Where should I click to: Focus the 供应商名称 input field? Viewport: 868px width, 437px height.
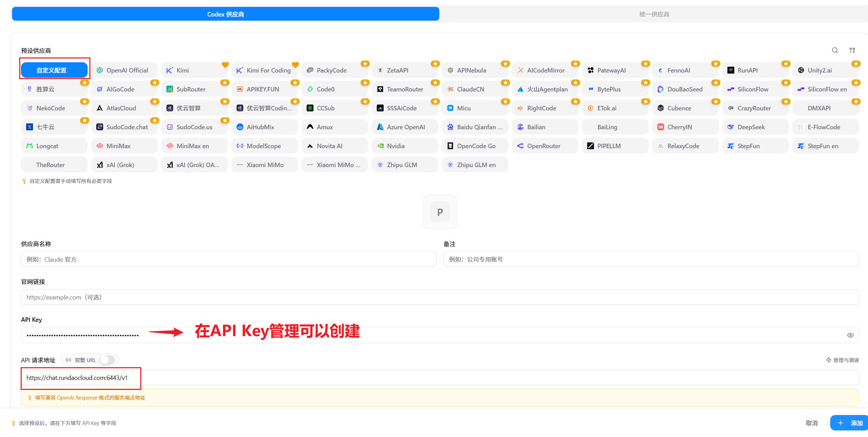tap(229, 259)
